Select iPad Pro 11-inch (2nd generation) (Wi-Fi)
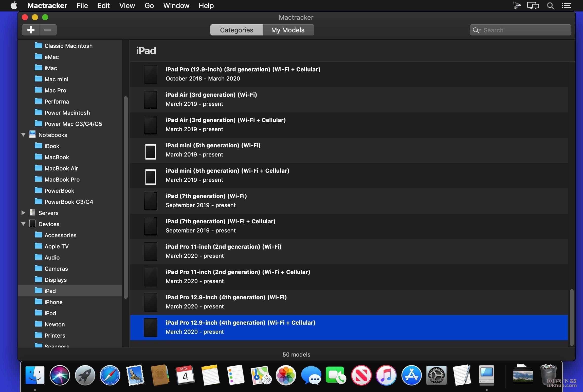The image size is (583, 392). pyautogui.click(x=349, y=252)
